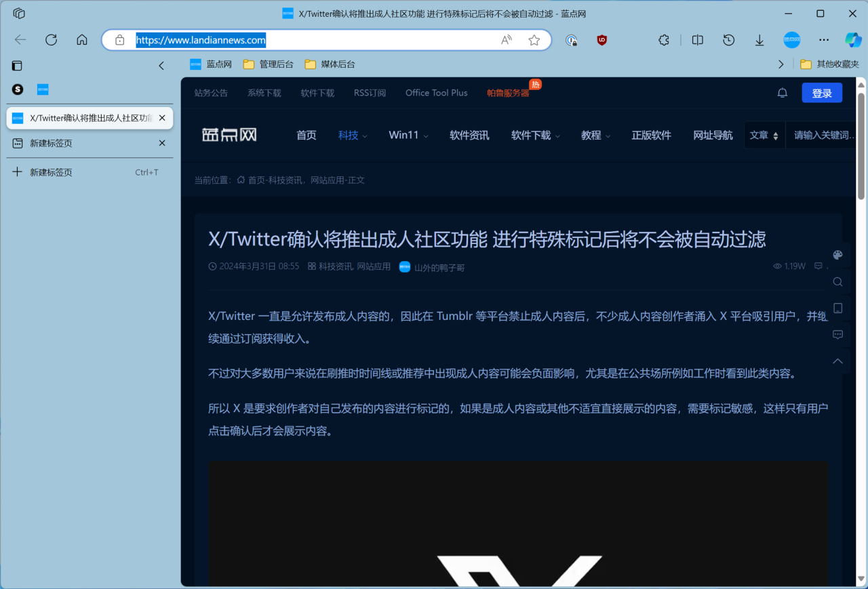
Task: Go back with the back arrow
Action: click(20, 40)
